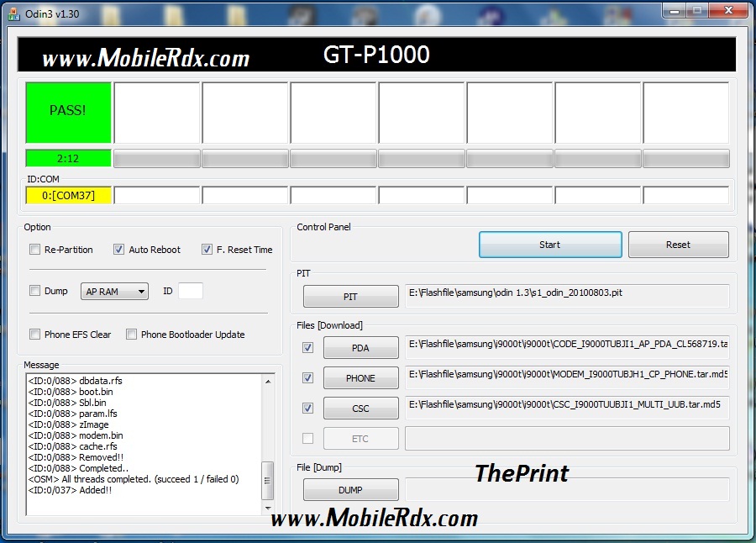Viewport: 756px width, 543px height.
Task: Toggle the F. Reset Time checkbox
Action: point(207,250)
